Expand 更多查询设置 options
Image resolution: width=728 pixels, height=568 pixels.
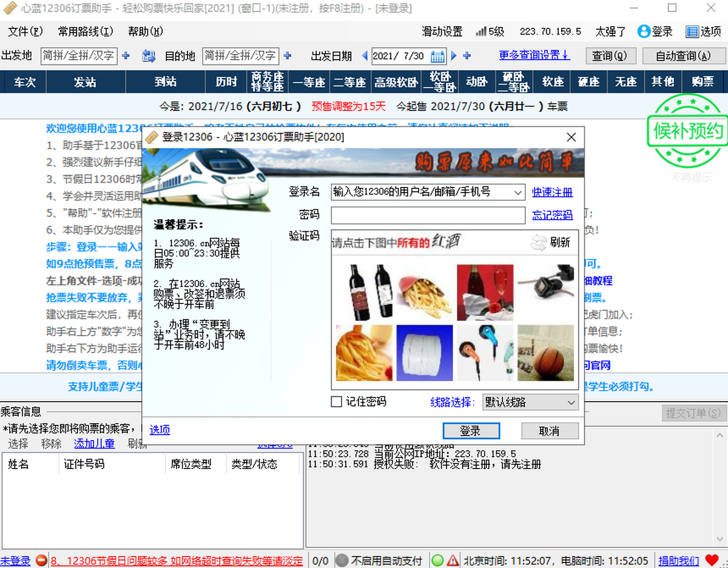[534, 55]
